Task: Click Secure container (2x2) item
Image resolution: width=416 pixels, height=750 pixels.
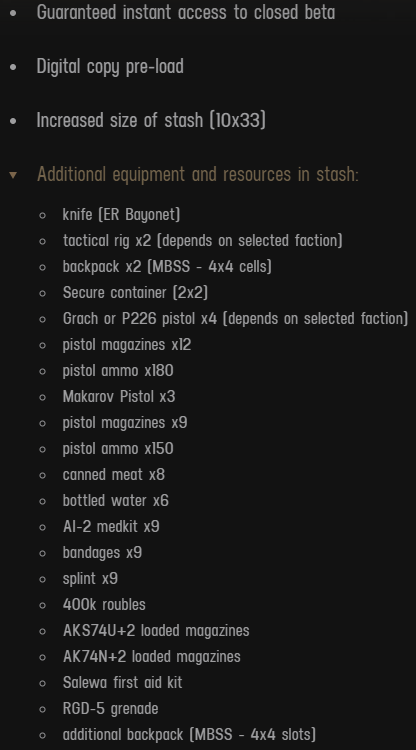Action: [135, 292]
